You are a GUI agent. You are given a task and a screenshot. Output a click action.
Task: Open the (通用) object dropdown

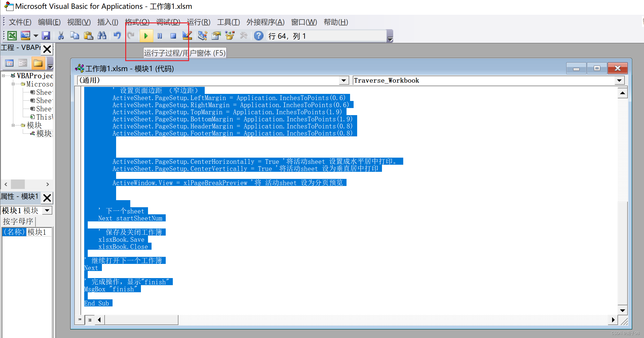click(343, 81)
